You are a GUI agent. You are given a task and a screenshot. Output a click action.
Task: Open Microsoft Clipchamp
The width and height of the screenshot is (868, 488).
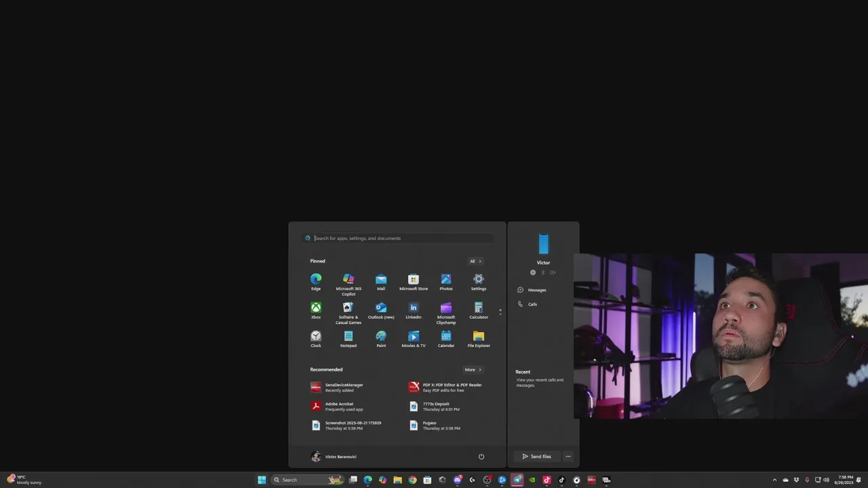coord(446,313)
